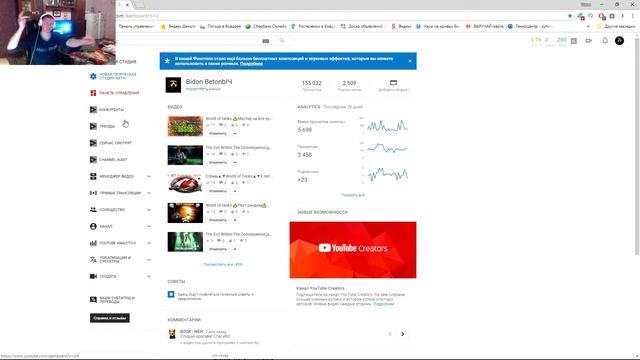Open the Сбербанк Онлайн bookmark
The image size is (640, 360).
click(266, 26)
